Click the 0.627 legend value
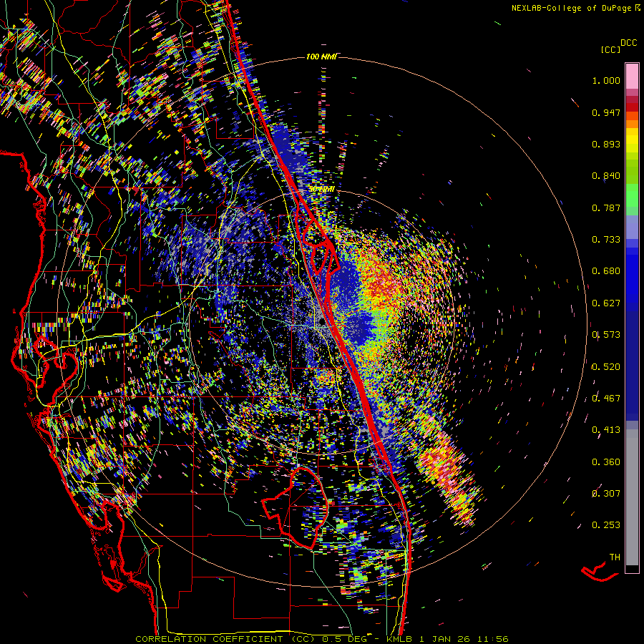Viewport: 644px width, 644px height. (x=606, y=303)
